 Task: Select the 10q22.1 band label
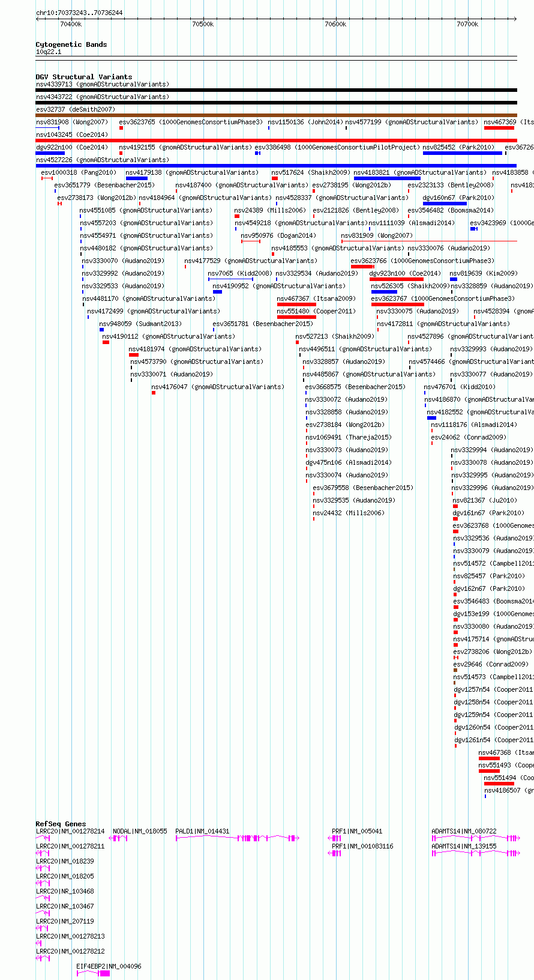[x=49, y=52]
